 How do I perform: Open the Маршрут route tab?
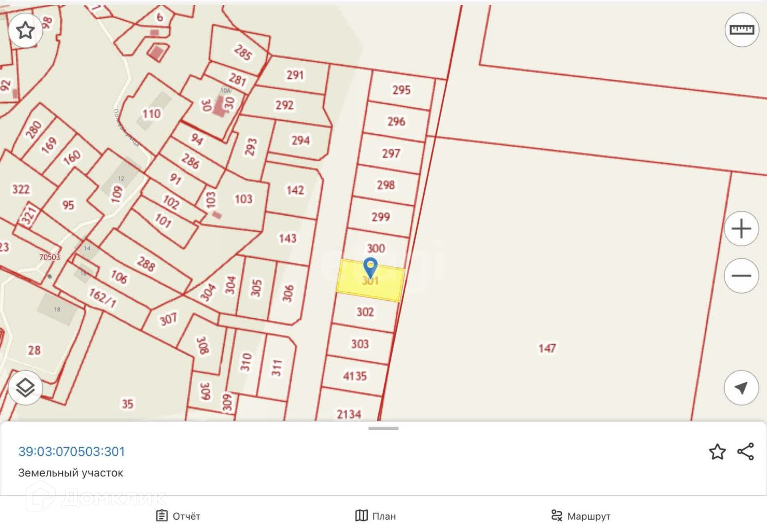pos(580,516)
